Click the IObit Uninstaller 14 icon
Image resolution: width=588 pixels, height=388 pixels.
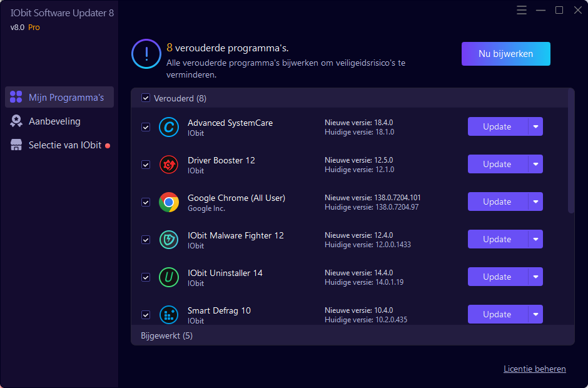[169, 277]
